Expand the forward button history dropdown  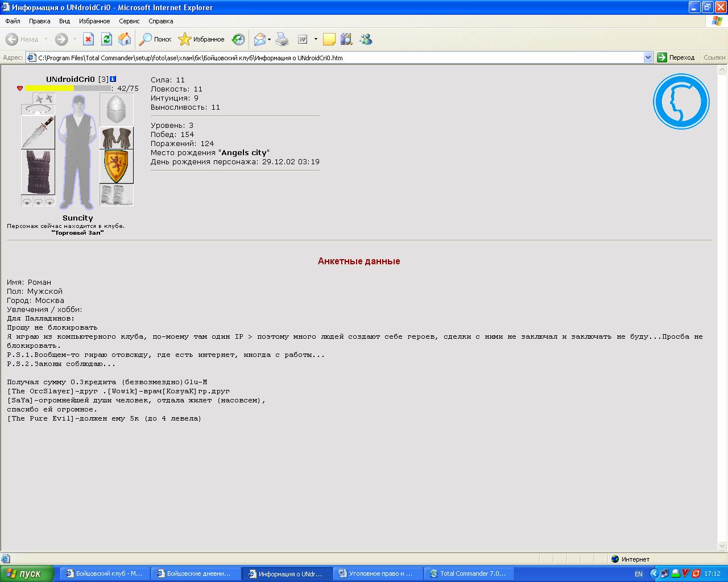click(x=75, y=39)
